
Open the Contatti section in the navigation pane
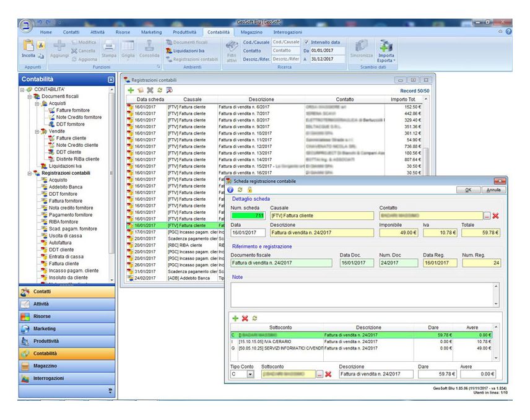tap(67, 292)
